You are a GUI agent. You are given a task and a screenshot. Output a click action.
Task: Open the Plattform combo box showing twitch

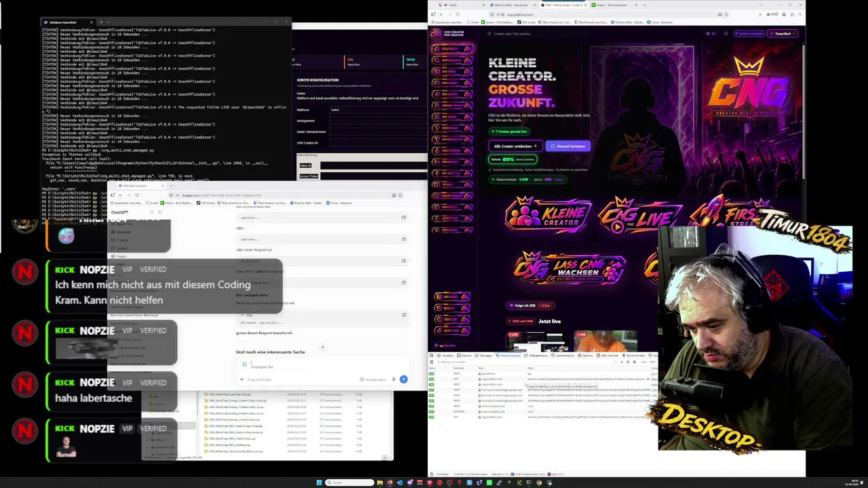(x=378, y=110)
